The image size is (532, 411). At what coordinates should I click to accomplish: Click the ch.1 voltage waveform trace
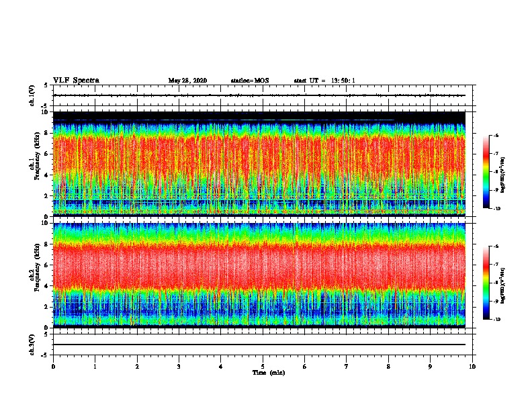259,95
